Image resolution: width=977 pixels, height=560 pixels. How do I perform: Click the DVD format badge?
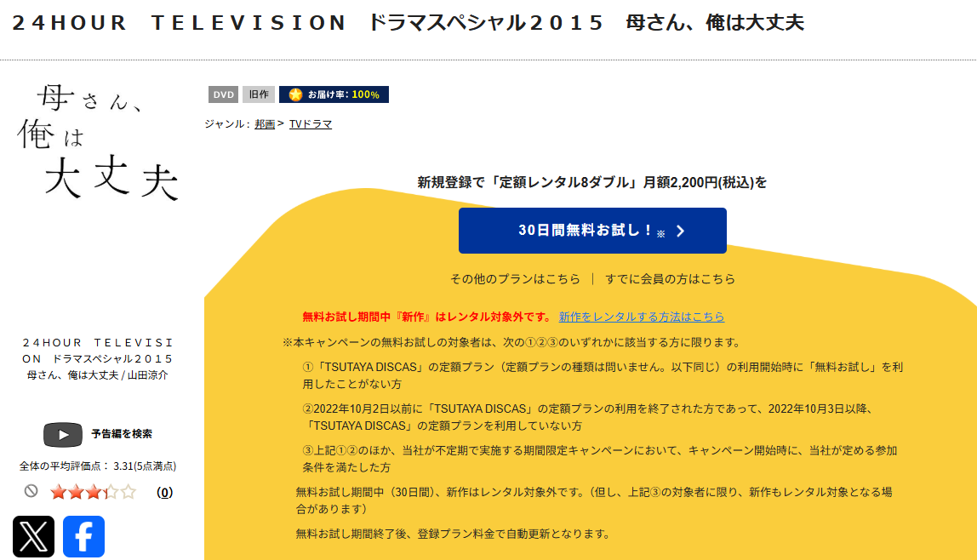click(x=223, y=94)
